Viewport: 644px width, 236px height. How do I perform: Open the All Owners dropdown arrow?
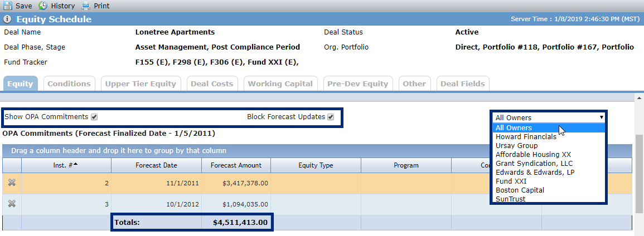pyautogui.click(x=601, y=117)
